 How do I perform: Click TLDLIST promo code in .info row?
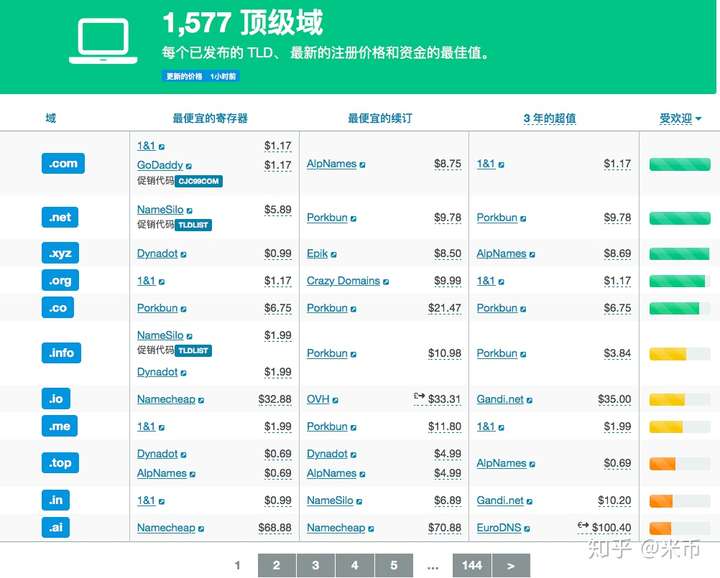tap(193, 351)
